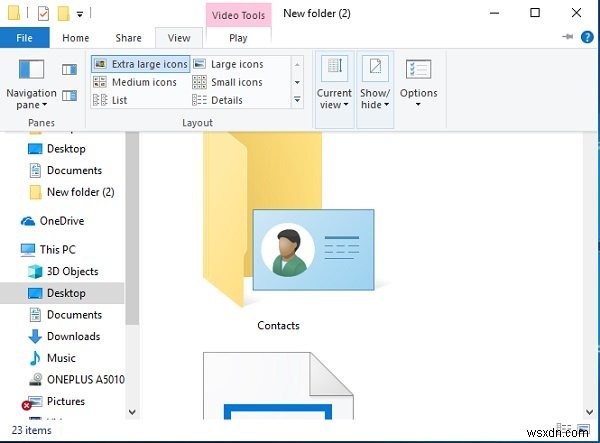
Task: Open Documents under This PC
Action: pyautogui.click(x=65, y=314)
